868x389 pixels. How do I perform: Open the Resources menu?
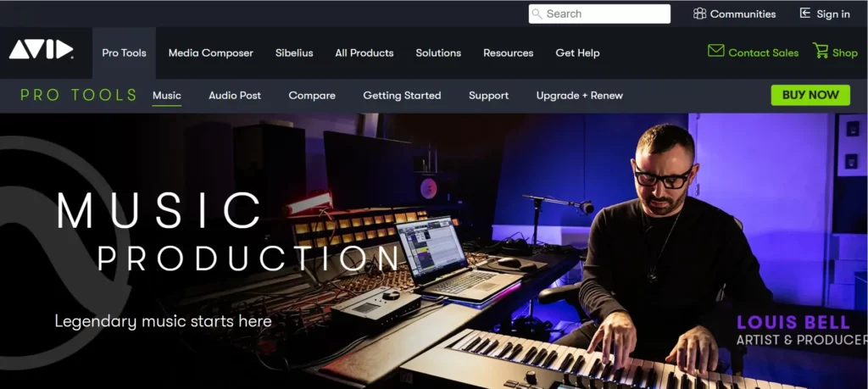[x=509, y=53]
